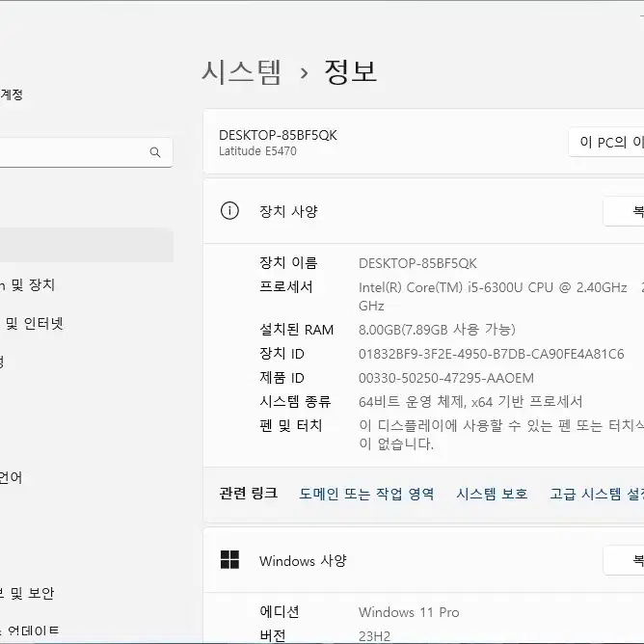Open the 고급 시스템 설정 link
Image resolution: width=644 pixels, height=644 pixels.
597,494
